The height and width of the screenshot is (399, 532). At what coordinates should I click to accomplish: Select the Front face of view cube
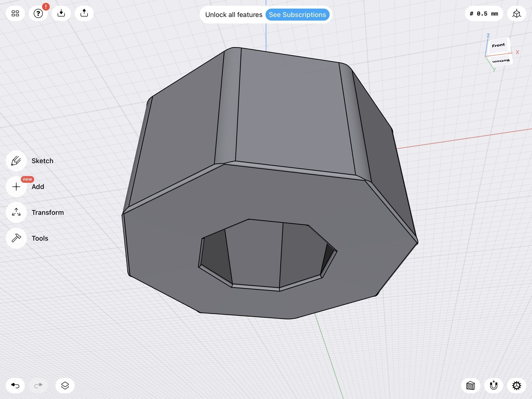(498, 45)
